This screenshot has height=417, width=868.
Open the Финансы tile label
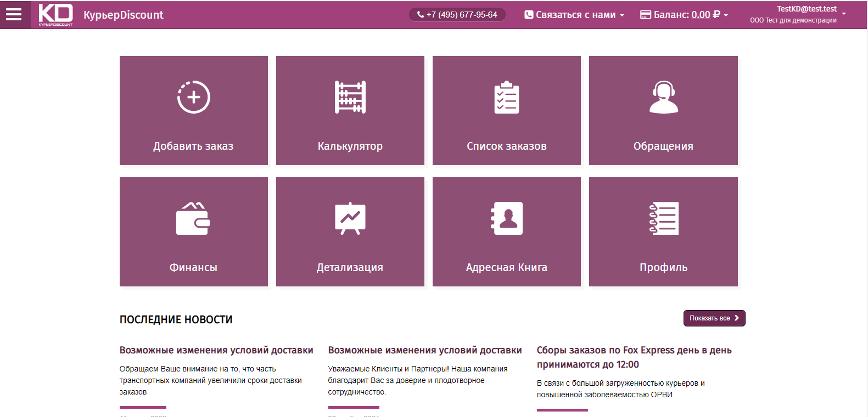tap(193, 268)
